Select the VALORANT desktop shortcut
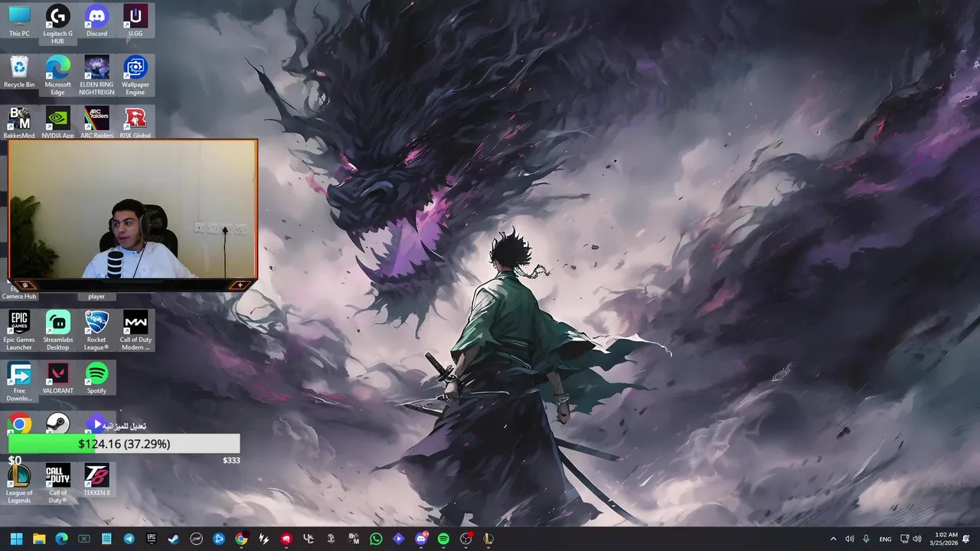This screenshot has width=980, height=551. pyautogui.click(x=58, y=378)
